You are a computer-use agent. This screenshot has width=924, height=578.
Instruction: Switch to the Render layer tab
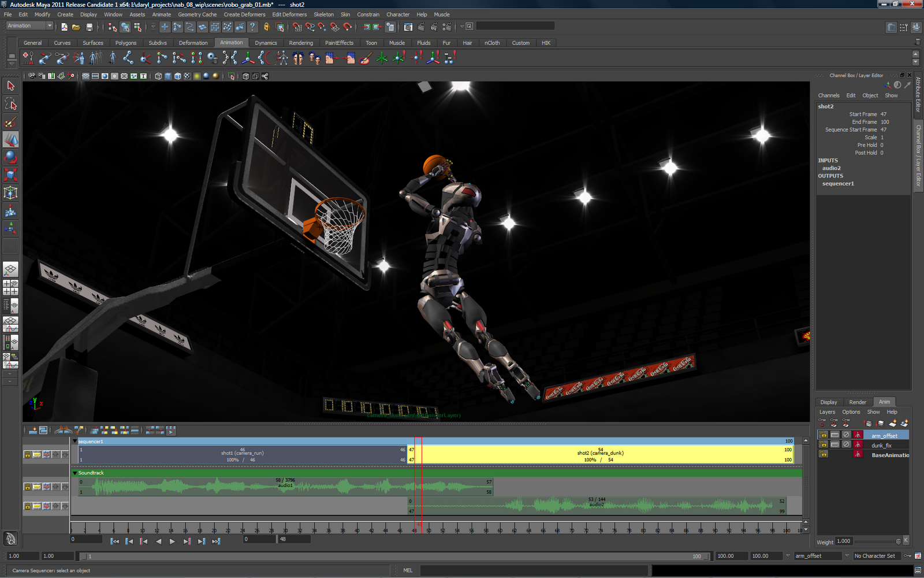click(858, 402)
